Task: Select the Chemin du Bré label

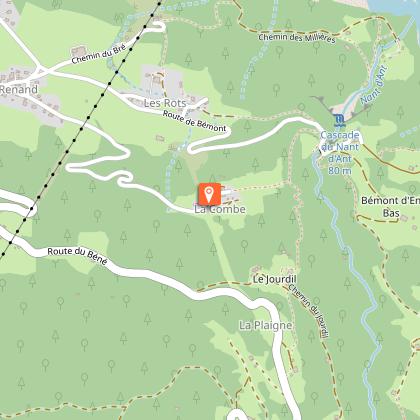Action: pos(99,54)
